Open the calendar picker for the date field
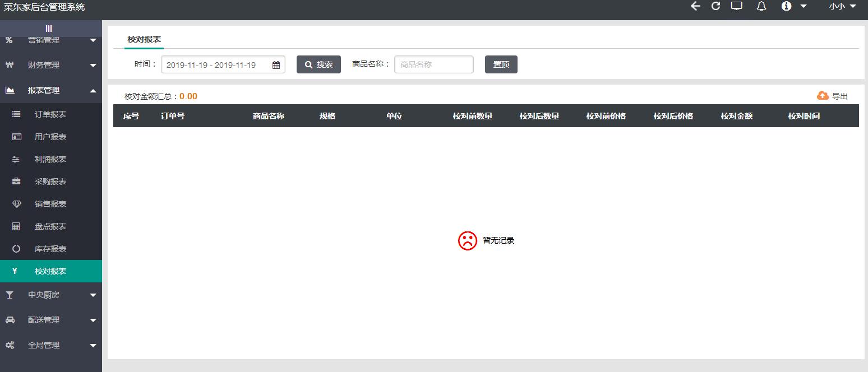 [276, 64]
